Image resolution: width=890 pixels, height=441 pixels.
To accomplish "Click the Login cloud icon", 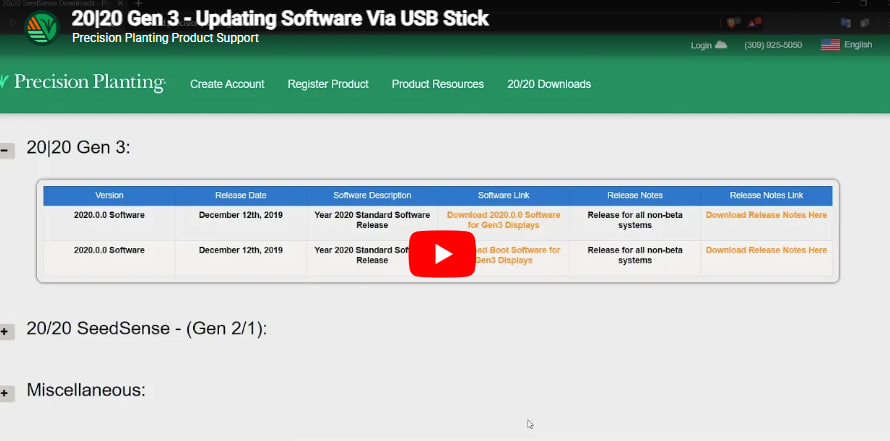I will coord(721,45).
